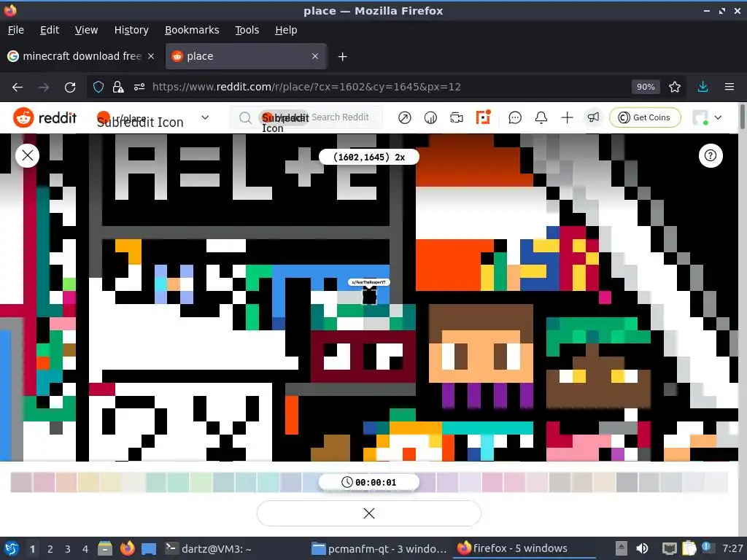Screen dimensions: 747x560
Task: Open the file manager quick-launch icon
Action: 105,548
